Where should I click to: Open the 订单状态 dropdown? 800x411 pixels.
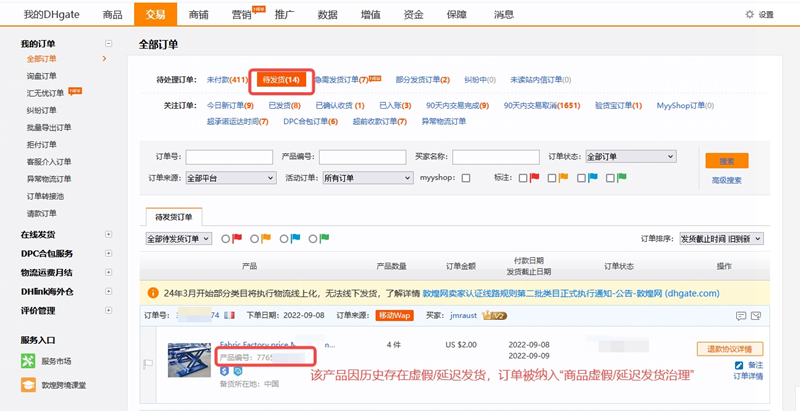click(x=629, y=157)
